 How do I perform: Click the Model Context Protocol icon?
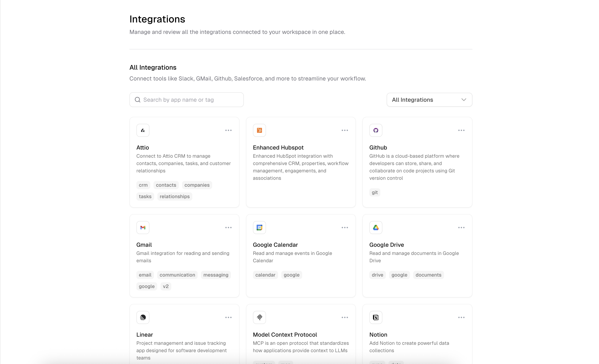pos(259,317)
